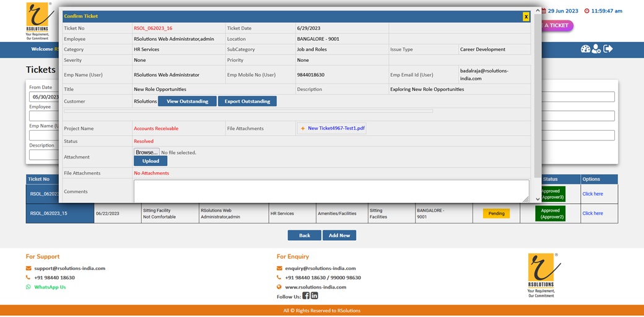This screenshot has height=317, width=644.
Task: Click the calendar icon beside the date
Action: [544, 11]
